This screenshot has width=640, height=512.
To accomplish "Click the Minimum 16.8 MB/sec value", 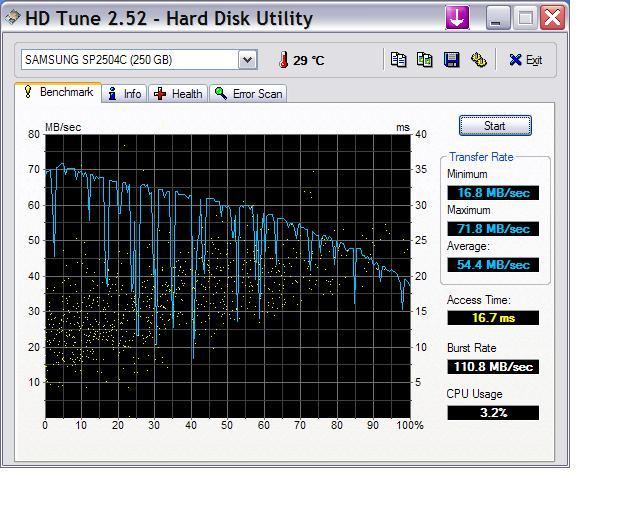I will point(493,193).
